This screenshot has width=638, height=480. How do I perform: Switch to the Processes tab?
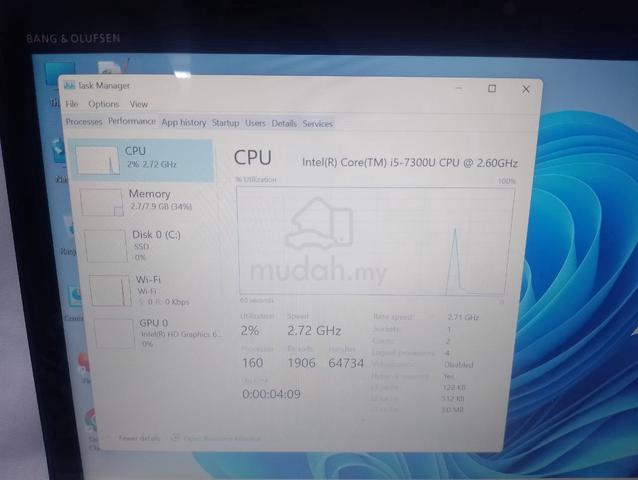pyautogui.click(x=84, y=122)
